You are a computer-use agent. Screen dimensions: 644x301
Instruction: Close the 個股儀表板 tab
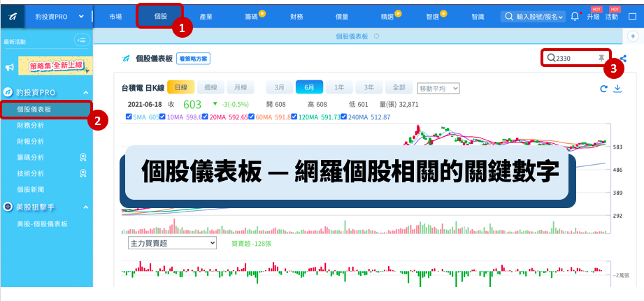point(376,36)
